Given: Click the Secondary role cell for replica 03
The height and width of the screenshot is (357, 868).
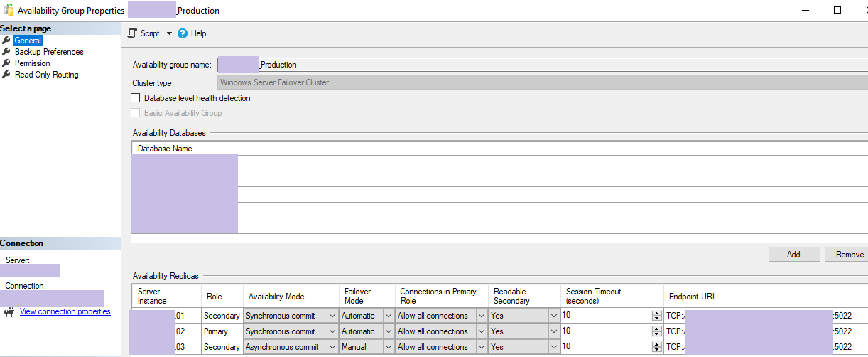Looking at the screenshot, I should pos(222,347).
